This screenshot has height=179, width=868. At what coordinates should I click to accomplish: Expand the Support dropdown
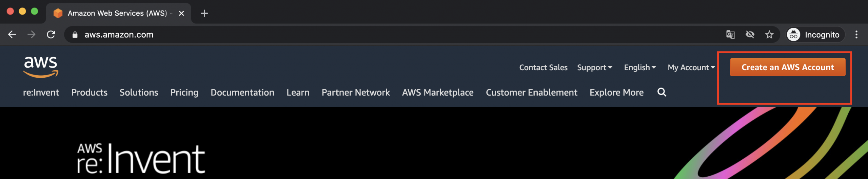595,67
